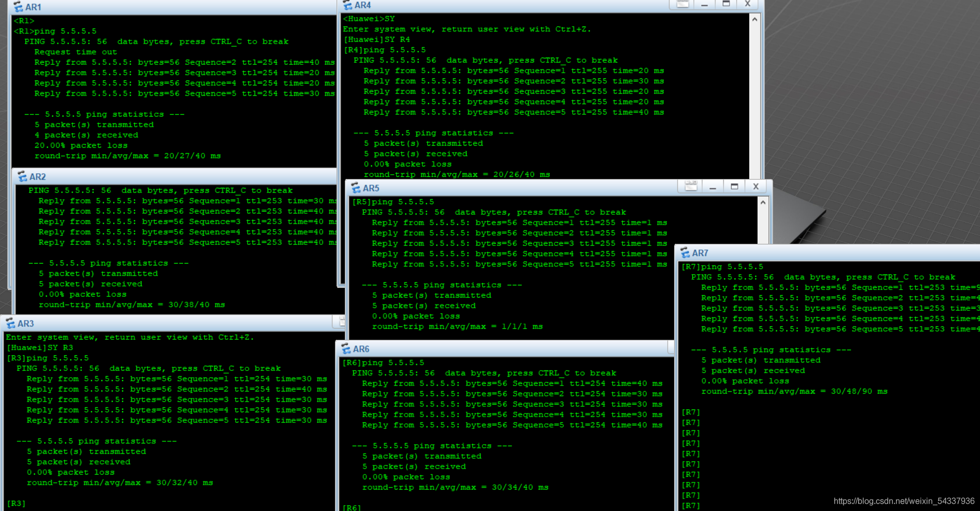Image resolution: width=980 pixels, height=511 pixels.
Task: Click '<Huawei>SY' line in AR4
Action: tap(369, 19)
